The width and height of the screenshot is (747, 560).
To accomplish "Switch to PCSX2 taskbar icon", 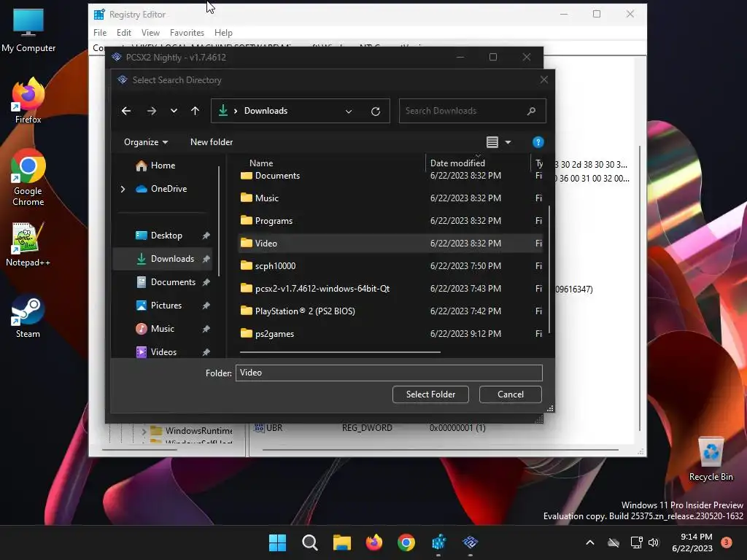I will click(x=471, y=542).
